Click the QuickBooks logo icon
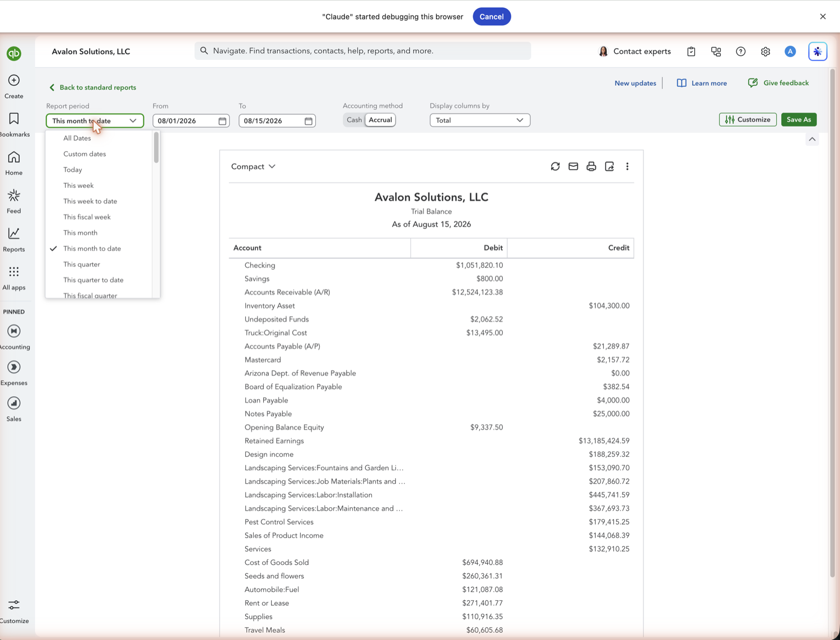 click(x=14, y=53)
